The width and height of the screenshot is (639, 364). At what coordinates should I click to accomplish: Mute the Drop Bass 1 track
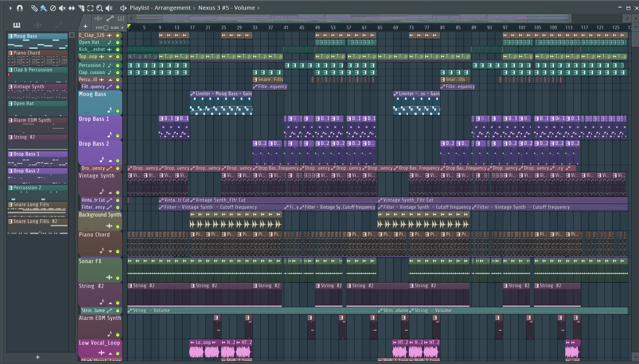click(118, 136)
